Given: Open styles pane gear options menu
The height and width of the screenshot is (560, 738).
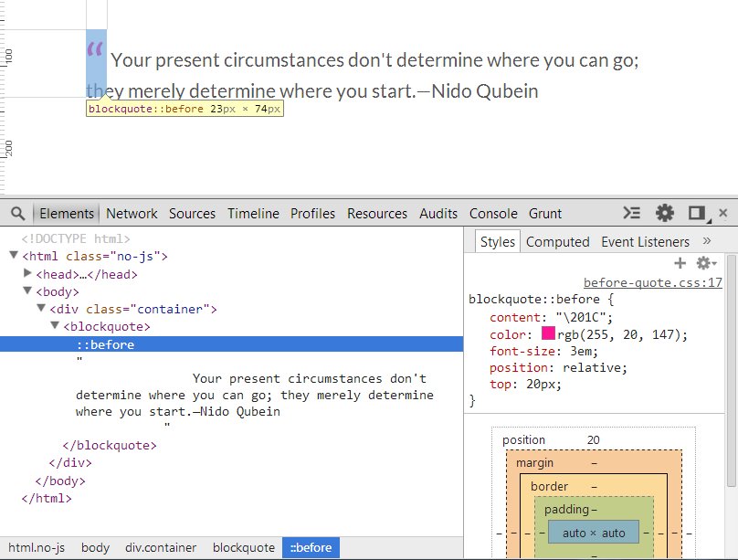Looking at the screenshot, I should tap(705, 263).
